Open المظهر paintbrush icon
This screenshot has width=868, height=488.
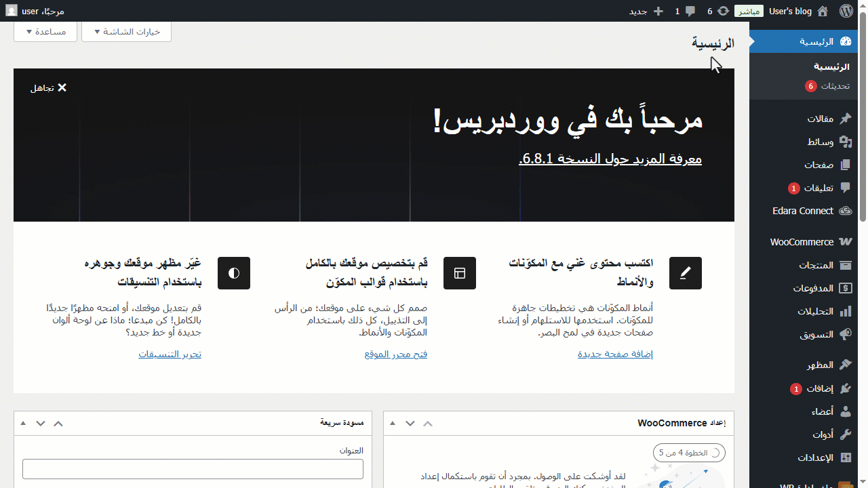pos(845,365)
